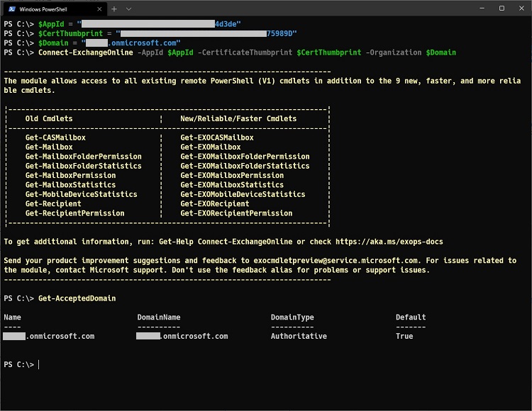Click the onmicrosoft.com value under Name
532x411 pixels.
coord(49,337)
